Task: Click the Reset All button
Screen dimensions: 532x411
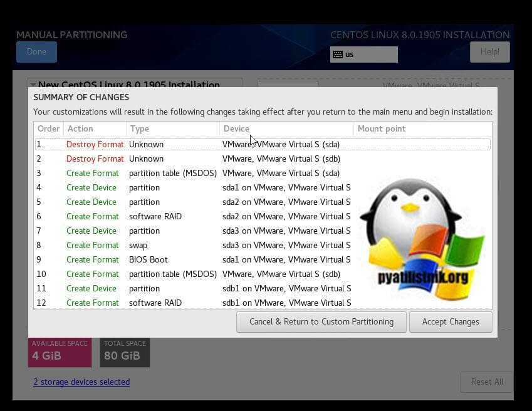Action: 487,382
